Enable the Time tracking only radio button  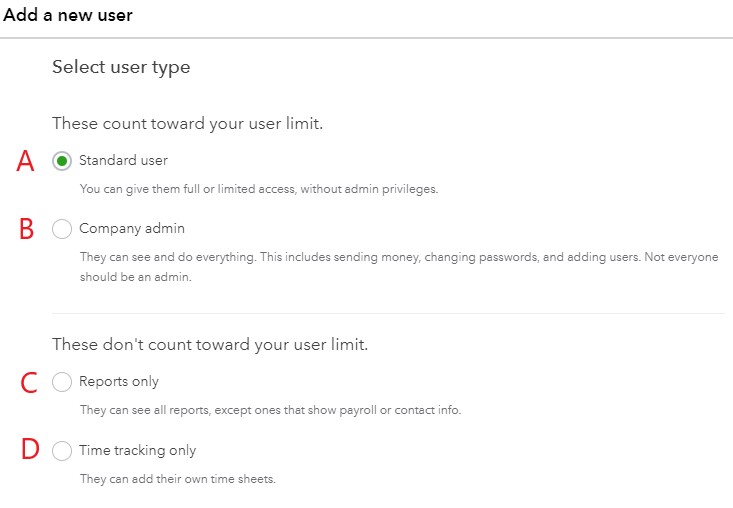point(62,451)
